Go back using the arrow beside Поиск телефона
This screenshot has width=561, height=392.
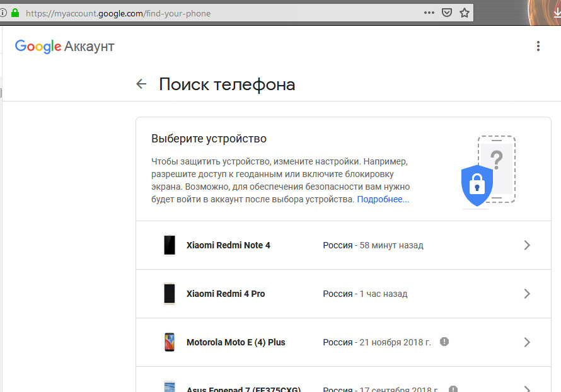coord(141,84)
